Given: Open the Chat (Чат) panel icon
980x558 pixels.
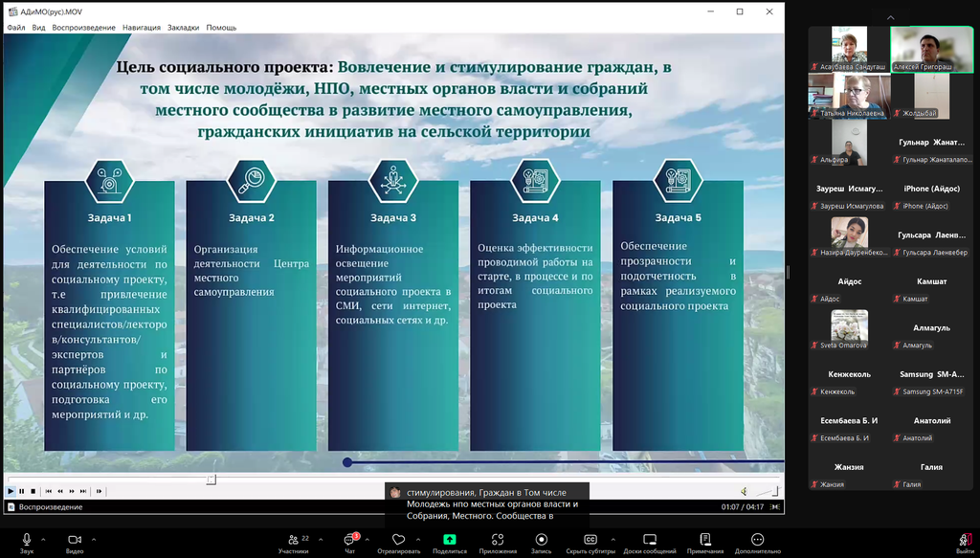Looking at the screenshot, I should point(349,540).
